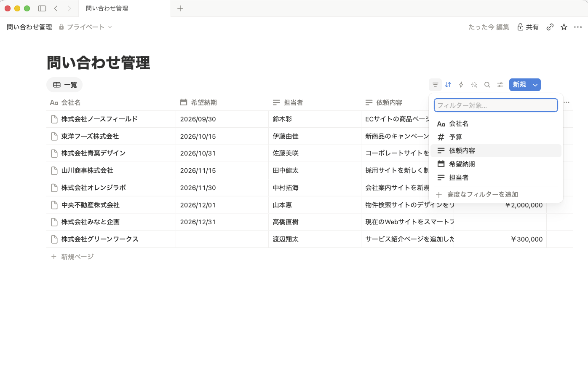Add a row via 新規ページ
Image resolution: width=588 pixels, height=376 pixels.
pos(72,257)
